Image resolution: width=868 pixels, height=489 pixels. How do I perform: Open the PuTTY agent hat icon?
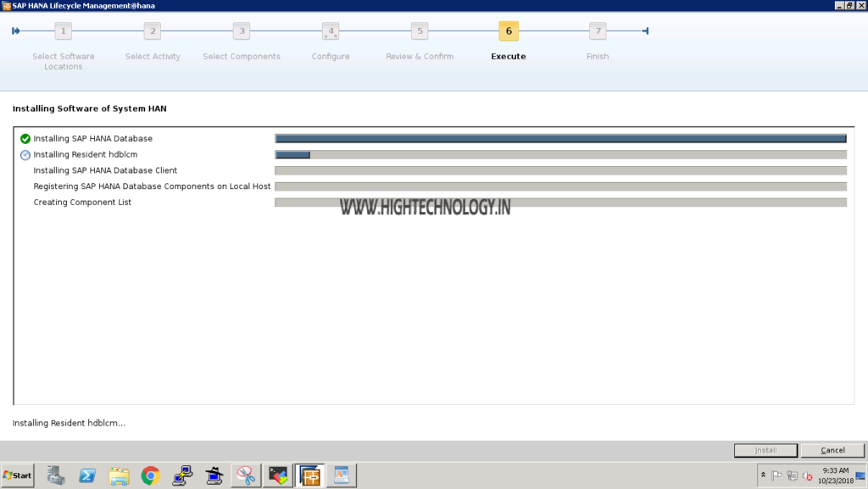[214, 475]
